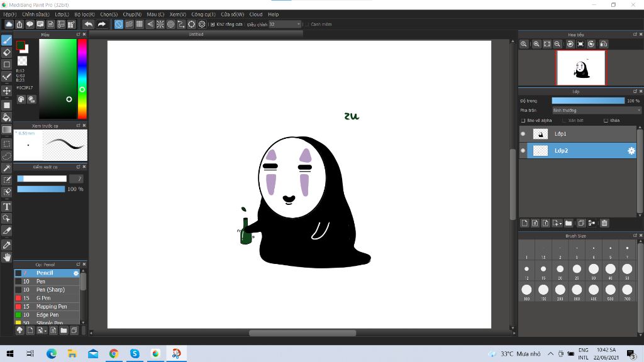
Task: Select the Eraser tool
Action: (6, 53)
